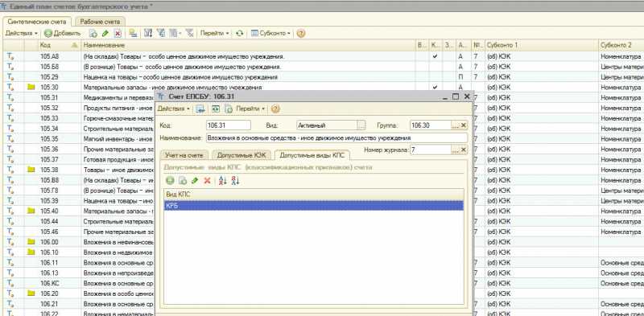Click the green pencil edit icon in main toolbar
This screenshot has width=644, height=316.
pyautogui.click(x=105, y=33)
